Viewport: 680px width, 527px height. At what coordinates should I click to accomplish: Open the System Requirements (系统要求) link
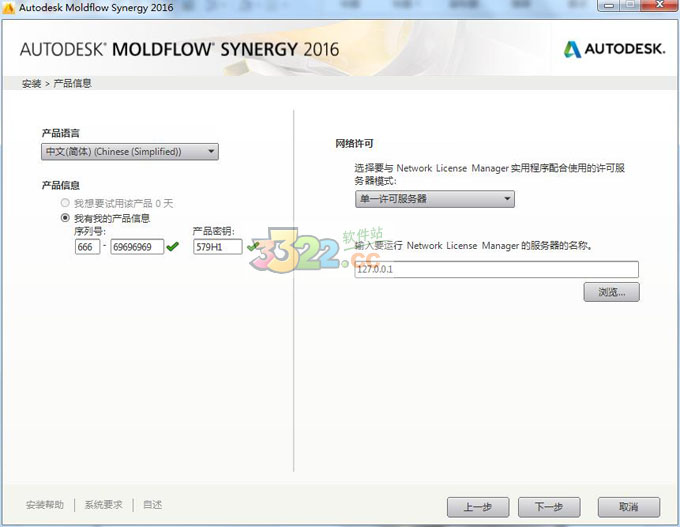click(x=103, y=505)
